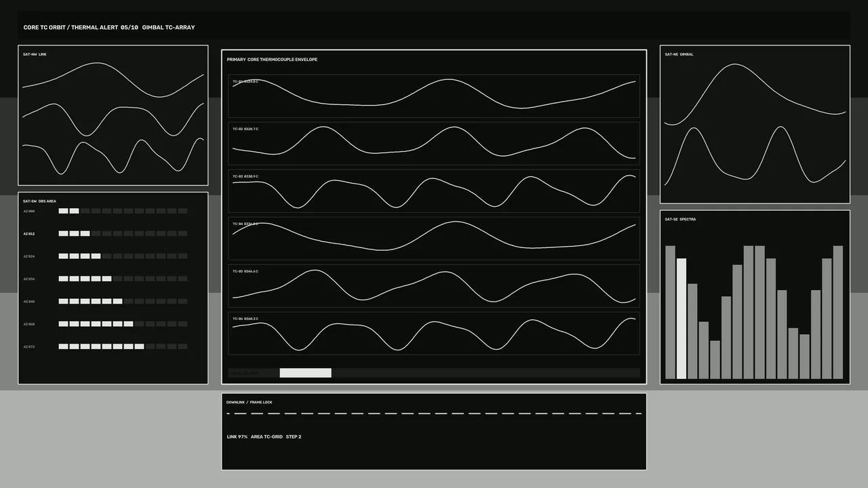
Task: Select the LINK 97% status readout
Action: [237, 437]
